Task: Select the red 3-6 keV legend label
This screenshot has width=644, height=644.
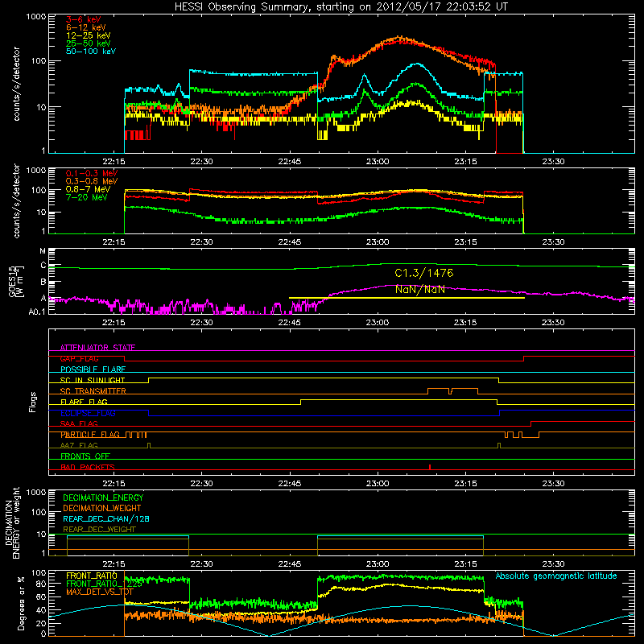Action: (83, 19)
